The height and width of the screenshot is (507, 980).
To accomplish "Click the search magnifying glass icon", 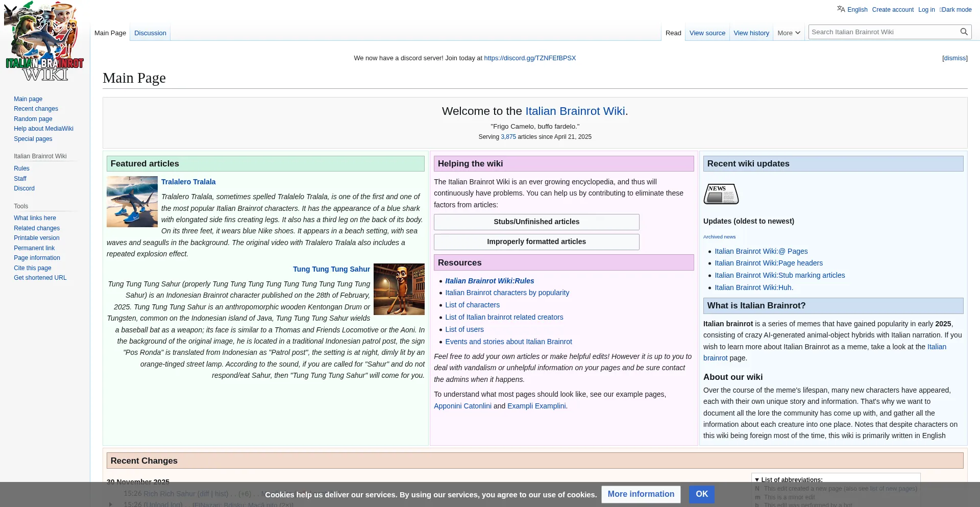I will [964, 32].
